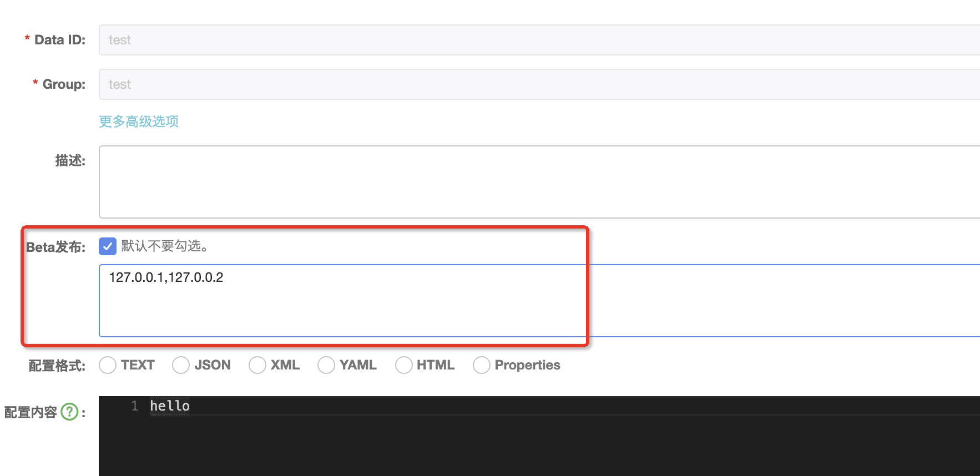The width and height of the screenshot is (980, 476).
Task: Pick the Properties format option
Action: click(482, 365)
